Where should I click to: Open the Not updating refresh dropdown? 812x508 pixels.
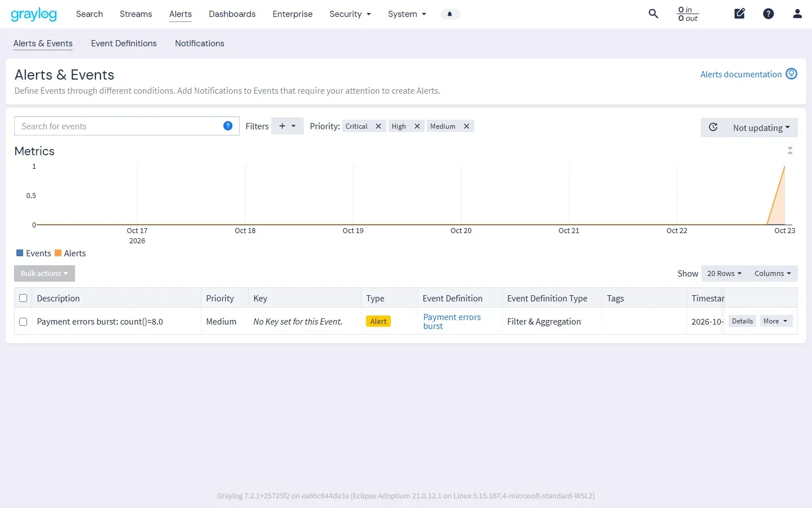(x=761, y=128)
